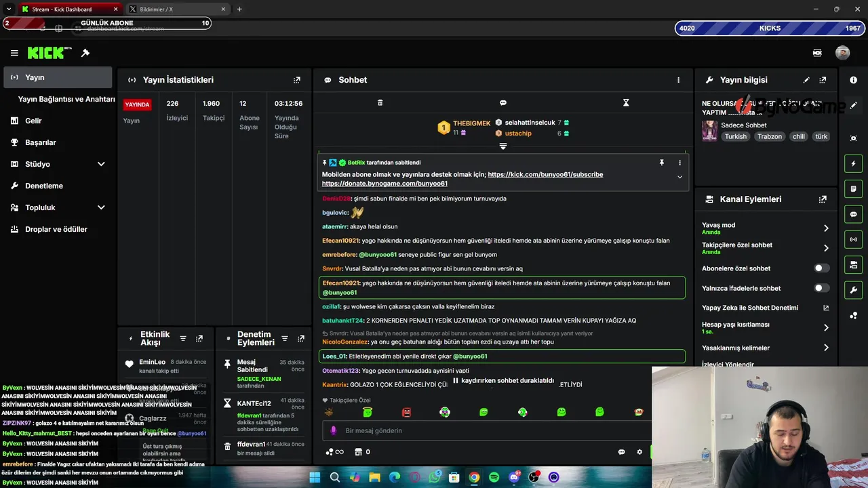This screenshot has height=488, width=868.
Task: Open the Sohbet panel three-dot menu
Action: coord(678,80)
